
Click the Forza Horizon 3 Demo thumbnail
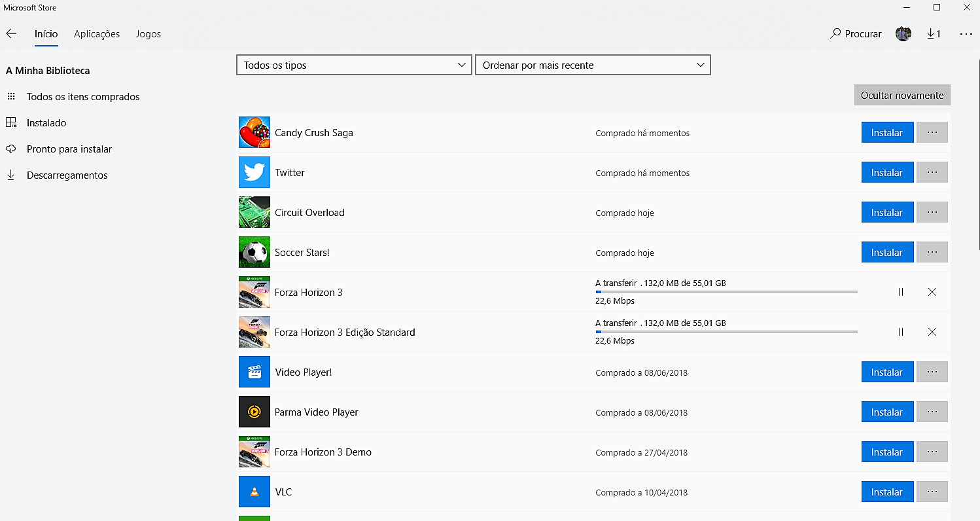(x=254, y=452)
